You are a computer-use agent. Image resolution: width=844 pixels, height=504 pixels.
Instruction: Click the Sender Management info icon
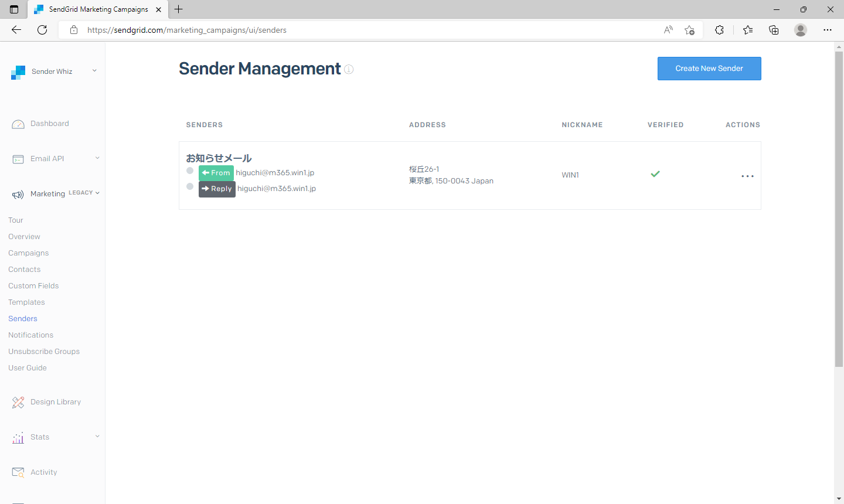[x=349, y=69]
